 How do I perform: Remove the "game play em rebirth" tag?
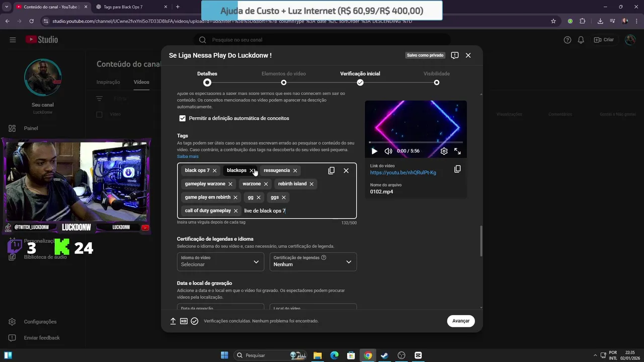click(x=235, y=198)
